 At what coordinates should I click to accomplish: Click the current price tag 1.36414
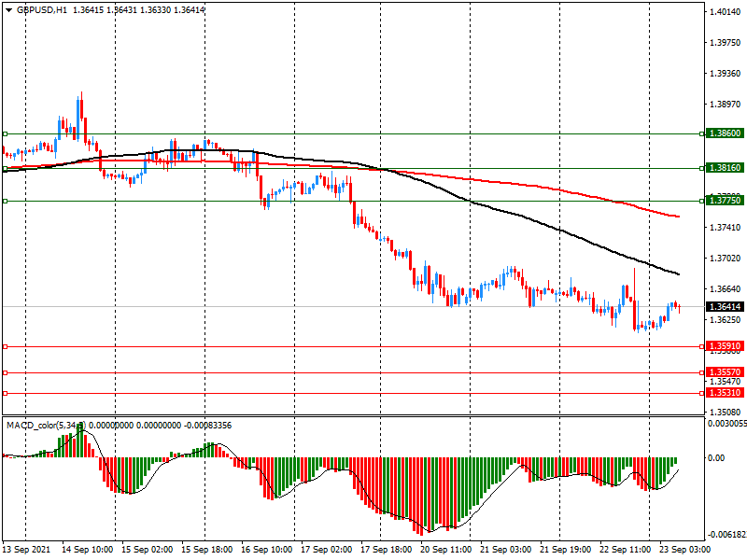[726, 307]
